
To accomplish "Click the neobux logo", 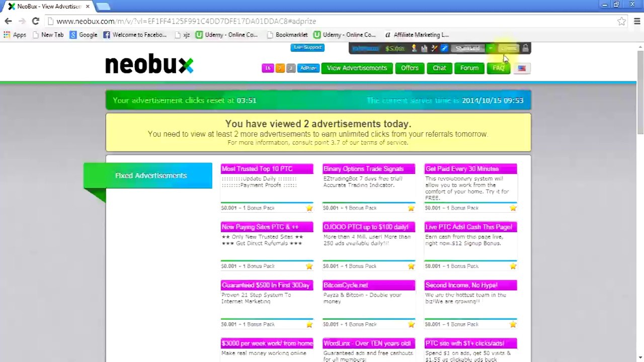I will (149, 65).
